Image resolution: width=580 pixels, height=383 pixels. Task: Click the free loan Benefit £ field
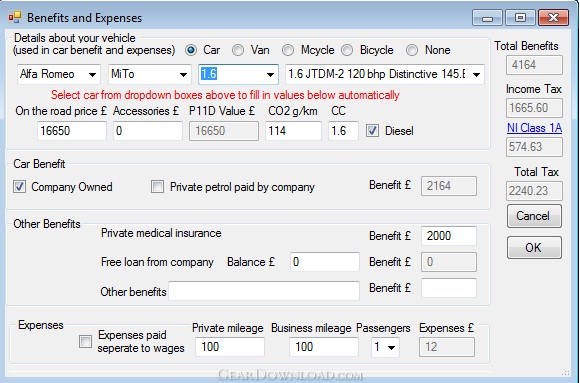449,262
